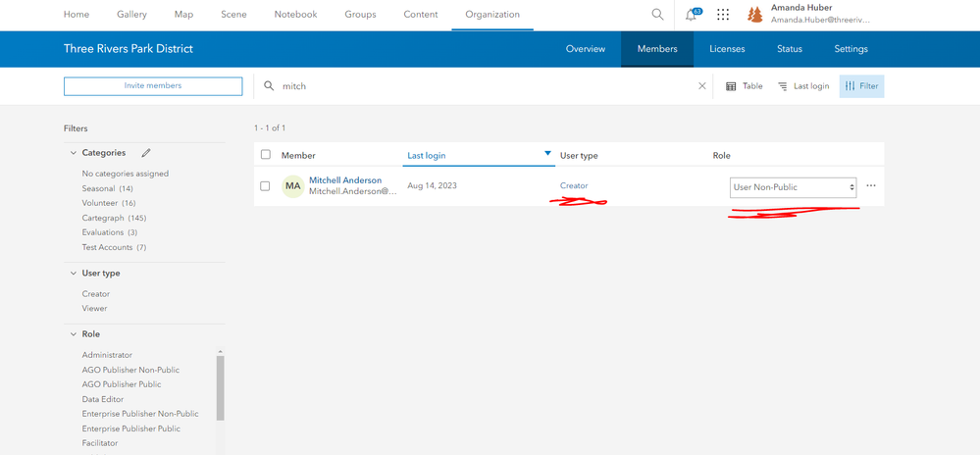Open the Groups tab
The image size is (980, 455).
[361, 15]
